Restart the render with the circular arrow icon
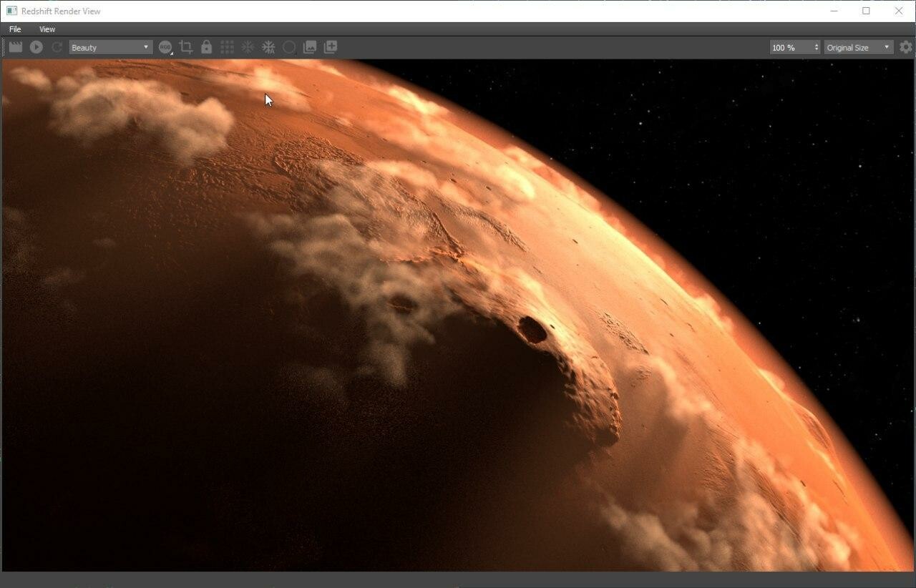This screenshot has height=588, width=916. pos(57,46)
